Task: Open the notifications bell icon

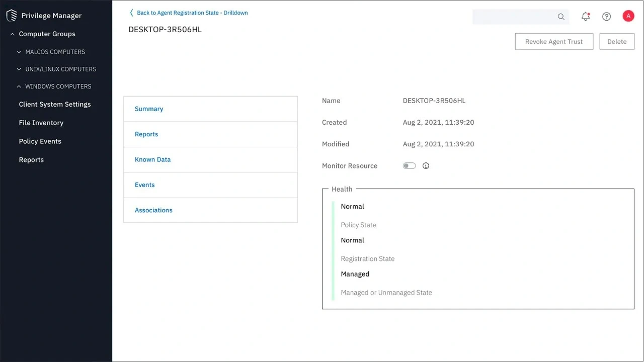Action: pyautogui.click(x=585, y=17)
